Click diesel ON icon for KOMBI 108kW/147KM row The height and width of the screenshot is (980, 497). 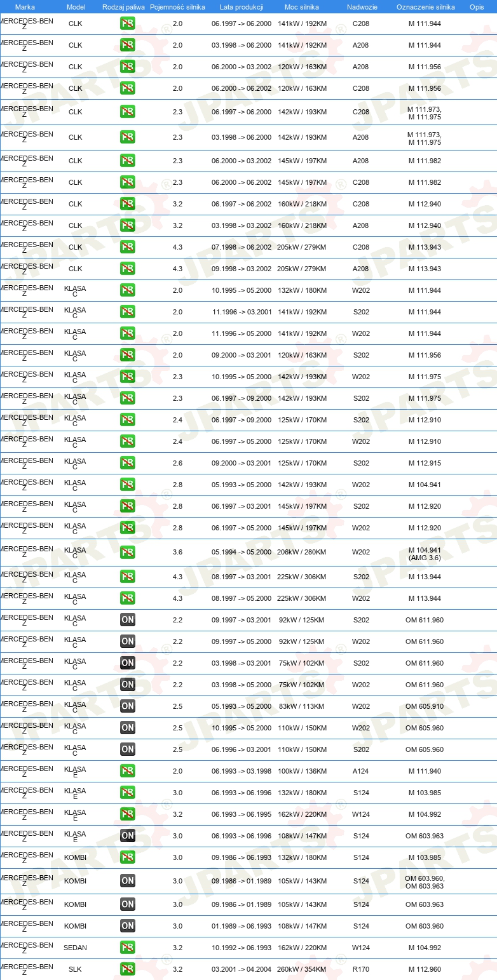(x=128, y=926)
